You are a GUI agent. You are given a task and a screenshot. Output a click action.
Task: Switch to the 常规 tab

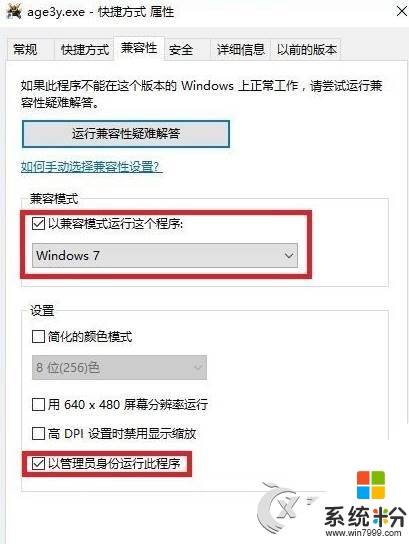tap(25, 49)
